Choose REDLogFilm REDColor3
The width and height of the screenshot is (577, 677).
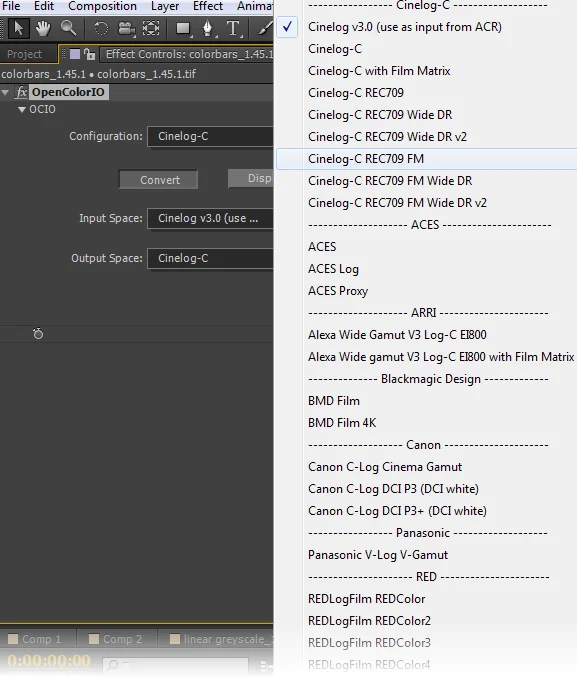click(x=369, y=643)
